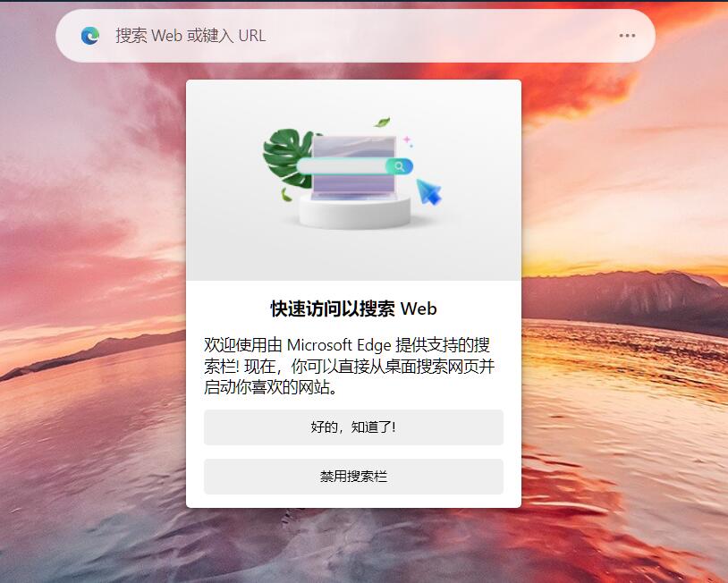The image size is (728, 583).
Task: Open the three-dot more options menu
Action: (x=627, y=36)
